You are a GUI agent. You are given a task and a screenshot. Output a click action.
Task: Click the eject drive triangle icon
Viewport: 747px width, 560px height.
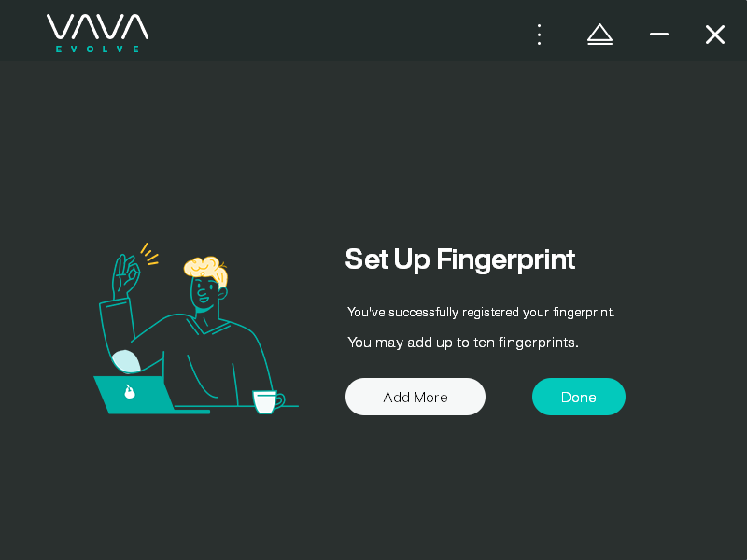(x=599, y=35)
